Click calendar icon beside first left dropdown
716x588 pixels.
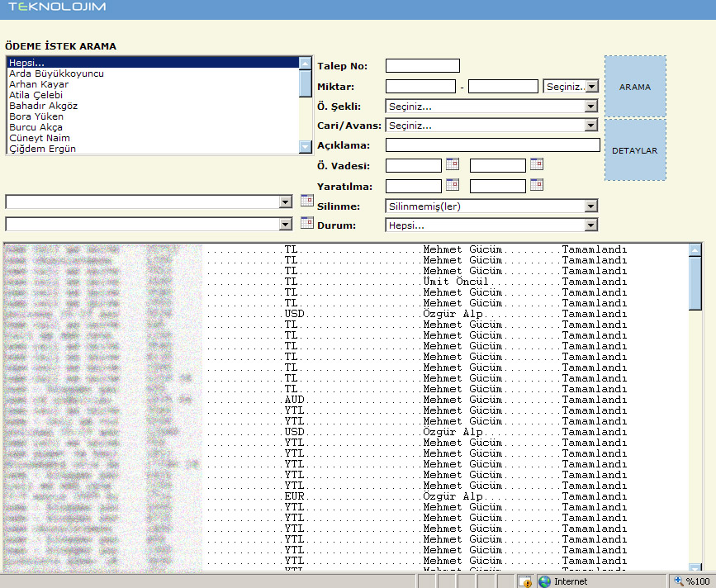tap(306, 201)
